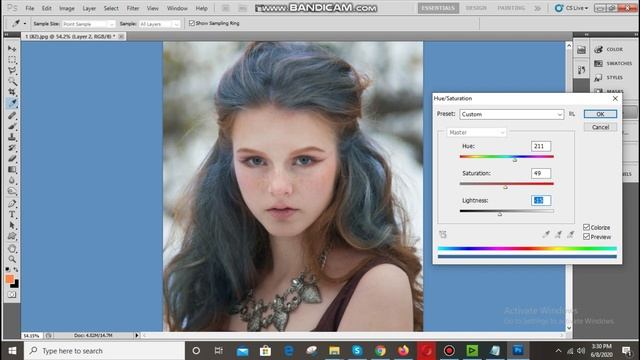Screen dimensions: 640x360
Task: Click the Saturation slider handle
Action: (x=505, y=187)
